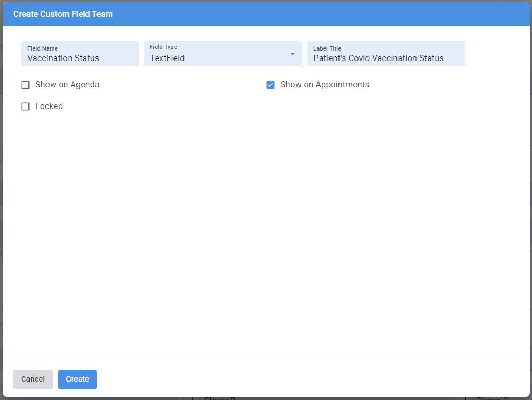Screen dimensions: 532x400
Task: Dismiss the dialog with Cancel
Action: [x=33, y=379]
